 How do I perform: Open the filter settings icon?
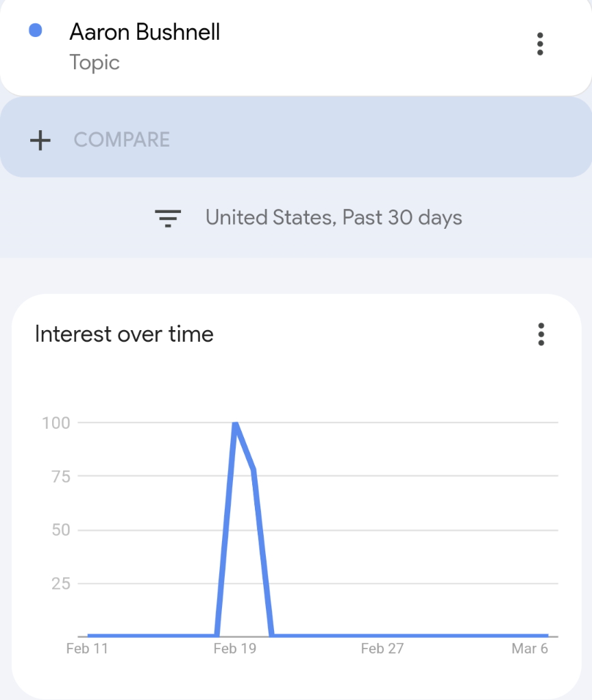pyautogui.click(x=168, y=218)
